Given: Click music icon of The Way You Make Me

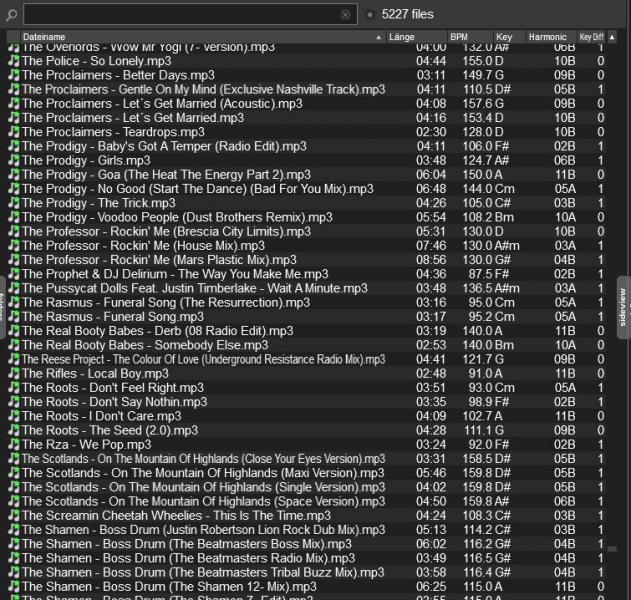Looking at the screenshot, I should pyautogui.click(x=14, y=274).
